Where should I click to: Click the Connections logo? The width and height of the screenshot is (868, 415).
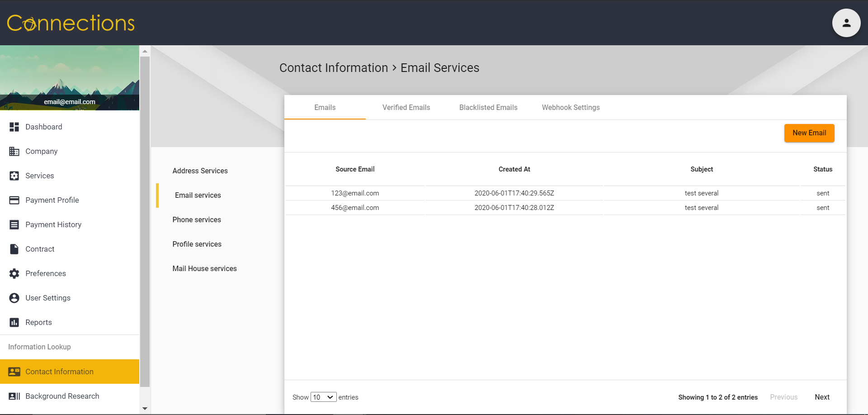[71, 23]
